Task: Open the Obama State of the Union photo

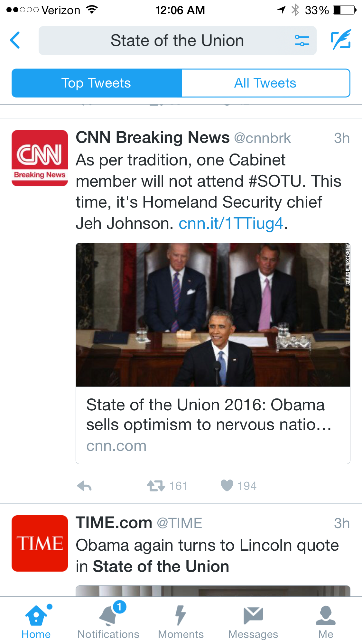Action: 213,314
